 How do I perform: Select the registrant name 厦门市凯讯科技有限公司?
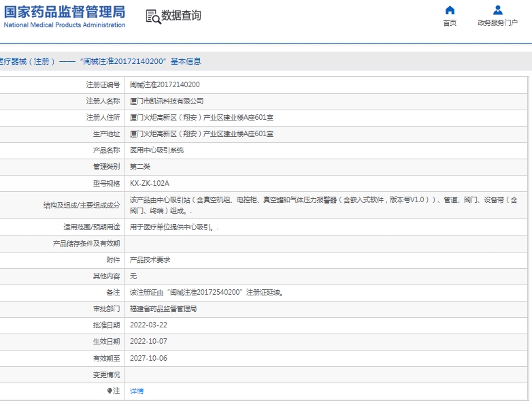tap(167, 101)
